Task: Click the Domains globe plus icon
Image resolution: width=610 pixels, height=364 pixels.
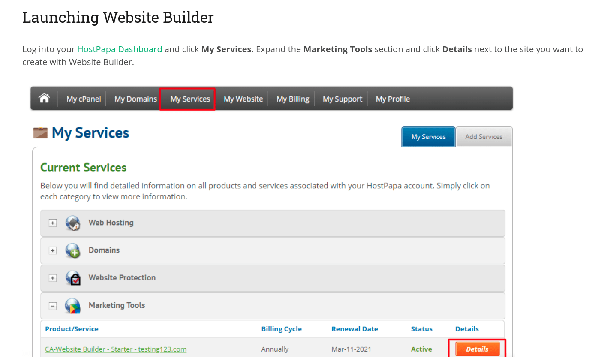Action: (x=73, y=250)
